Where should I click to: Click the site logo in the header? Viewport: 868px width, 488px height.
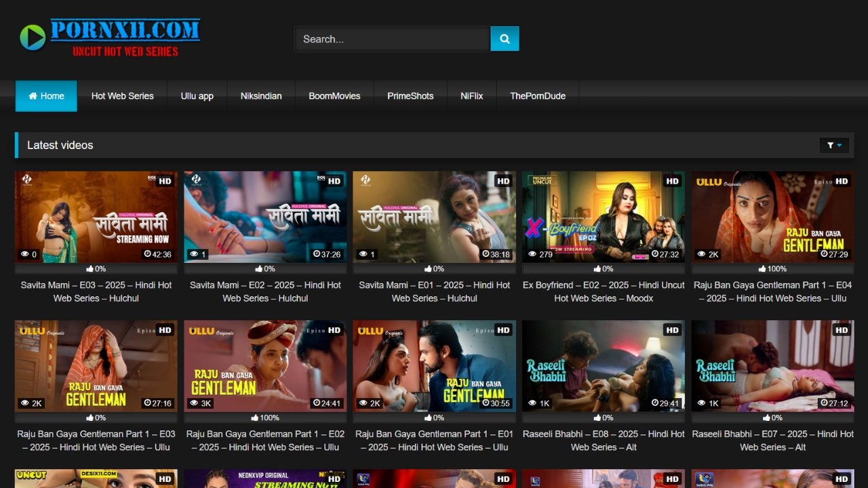[x=110, y=37]
